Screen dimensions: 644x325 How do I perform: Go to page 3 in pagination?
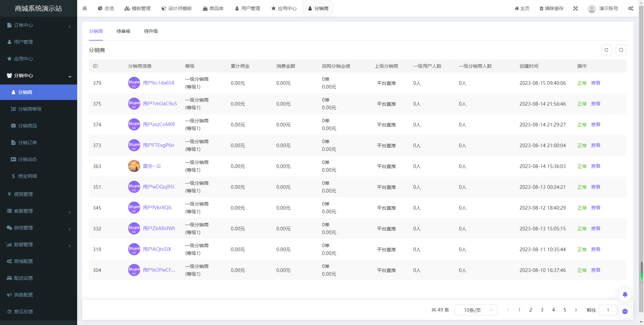542,310
